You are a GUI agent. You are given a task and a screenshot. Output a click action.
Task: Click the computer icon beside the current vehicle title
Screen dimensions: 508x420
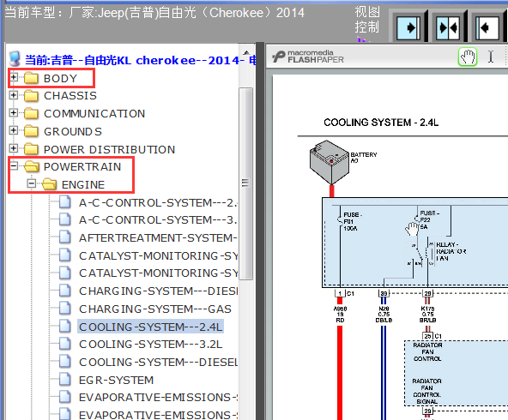pos(15,59)
